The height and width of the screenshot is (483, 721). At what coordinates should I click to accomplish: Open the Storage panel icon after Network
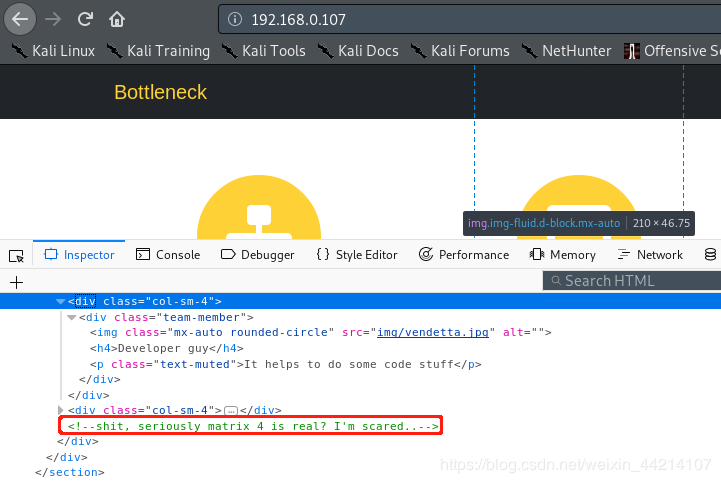[710, 254]
